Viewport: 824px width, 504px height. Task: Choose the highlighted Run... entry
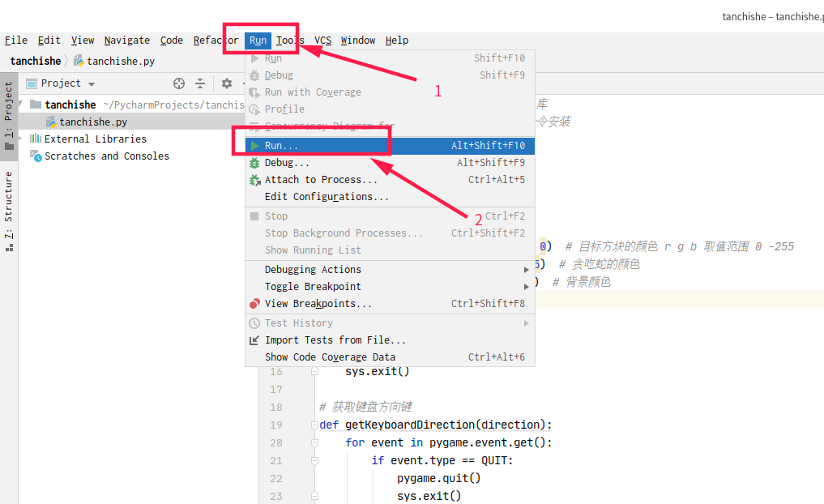coord(390,146)
